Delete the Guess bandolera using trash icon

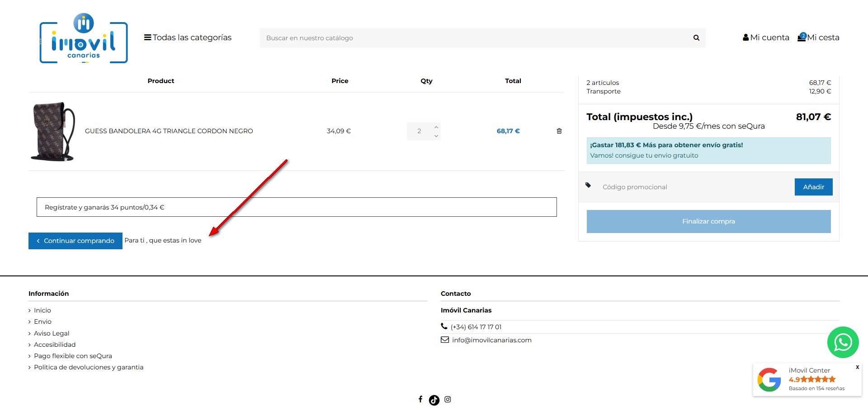[559, 131]
